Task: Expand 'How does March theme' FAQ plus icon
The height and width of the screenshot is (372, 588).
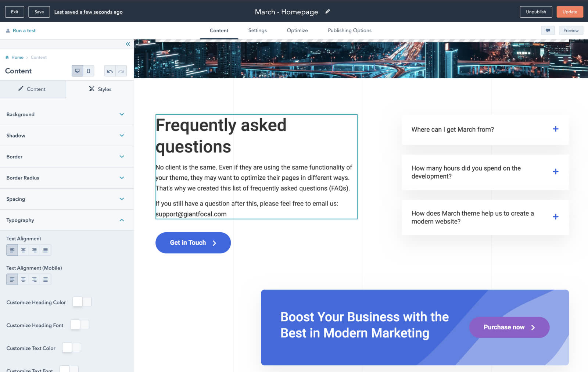Action: tap(555, 217)
